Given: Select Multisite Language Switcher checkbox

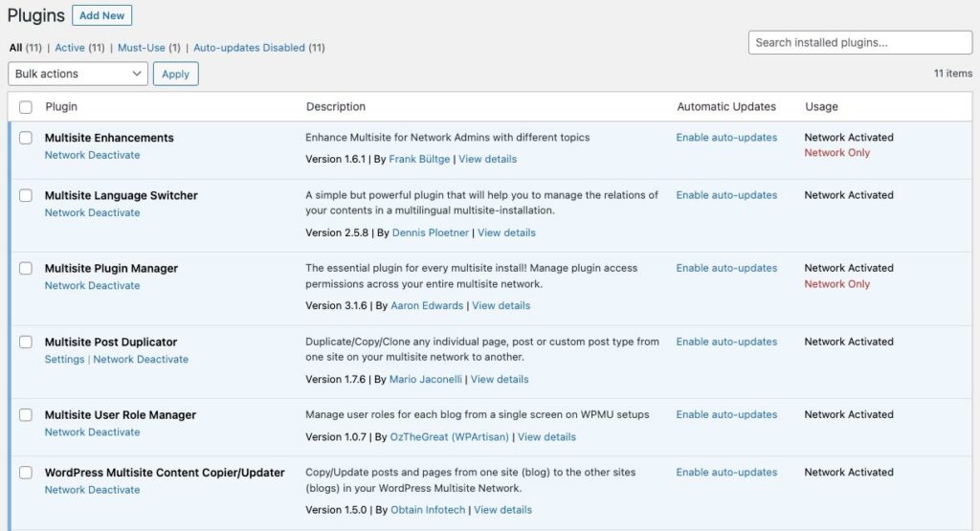Looking at the screenshot, I should [26, 195].
